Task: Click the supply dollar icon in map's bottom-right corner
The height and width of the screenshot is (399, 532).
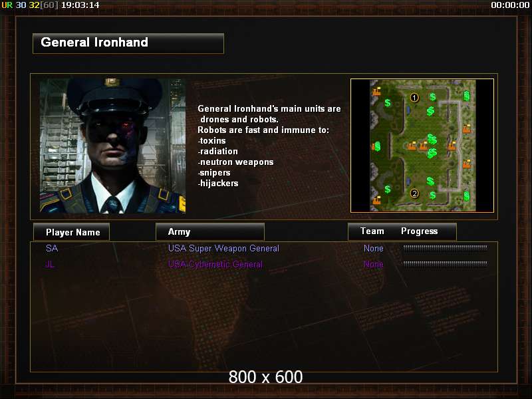Action: point(467,196)
